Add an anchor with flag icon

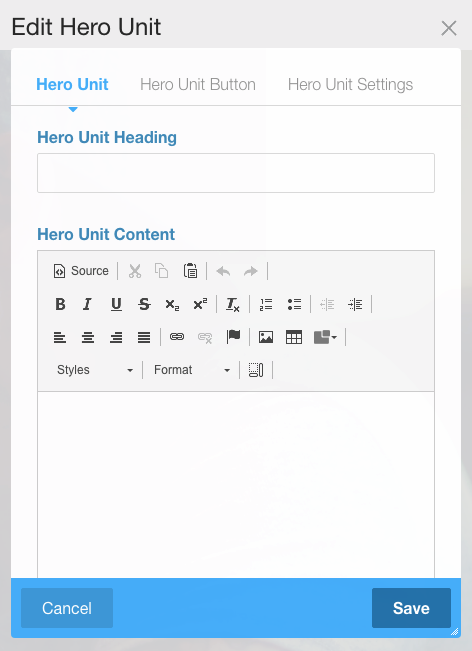(233, 337)
